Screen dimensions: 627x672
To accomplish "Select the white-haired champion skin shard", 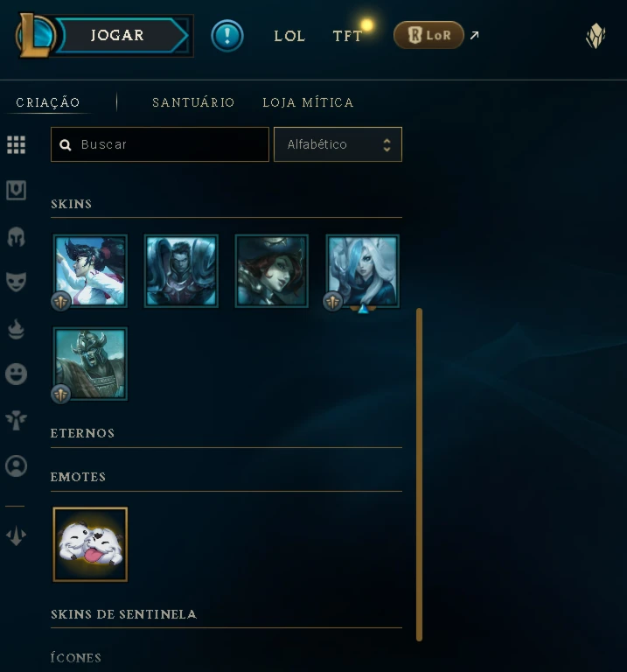I will point(363,271).
